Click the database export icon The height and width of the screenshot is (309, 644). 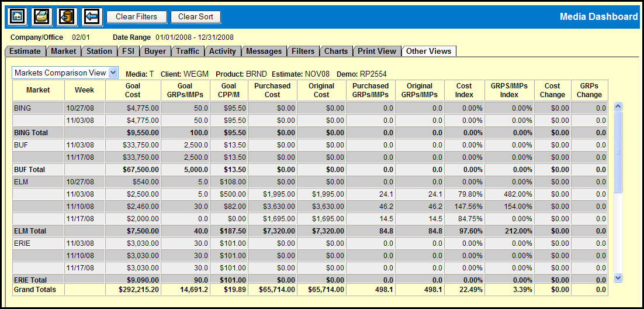(67, 16)
